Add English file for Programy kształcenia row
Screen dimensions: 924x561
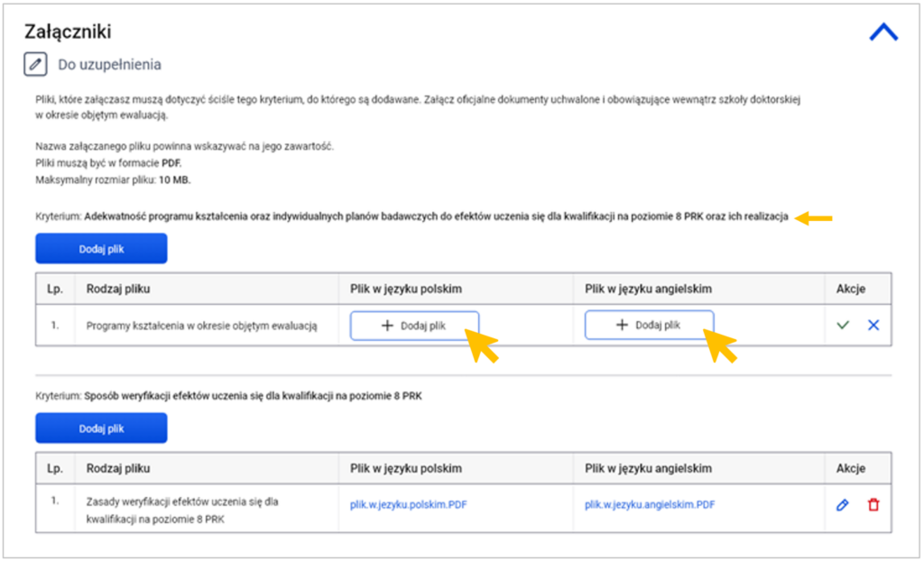pos(649,325)
